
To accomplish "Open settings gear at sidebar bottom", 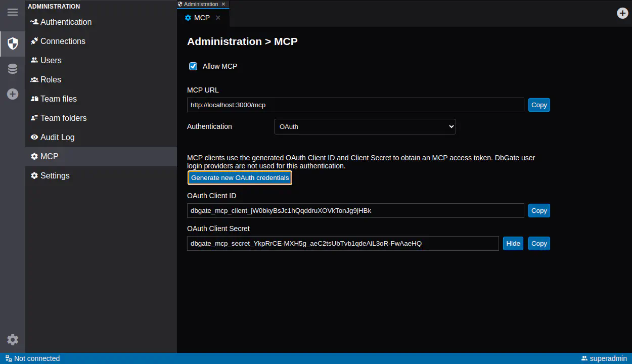I will tap(13, 340).
